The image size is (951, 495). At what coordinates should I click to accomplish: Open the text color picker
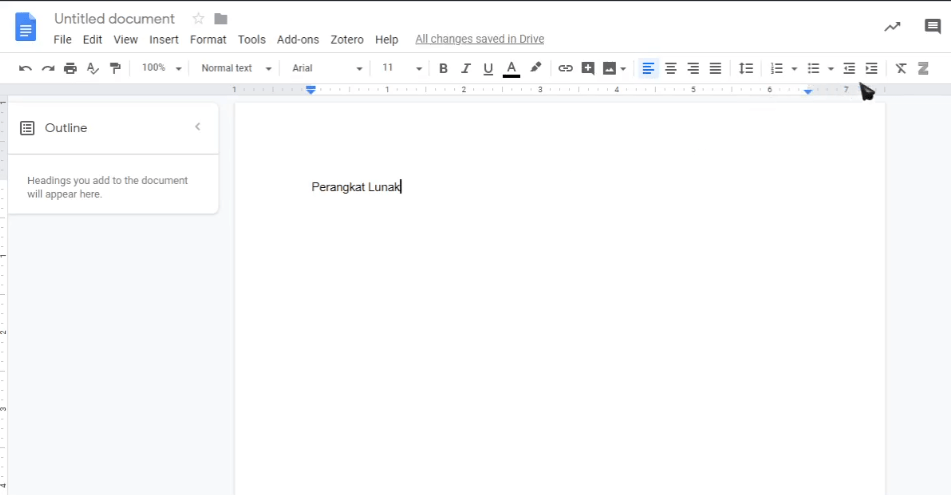[511, 68]
